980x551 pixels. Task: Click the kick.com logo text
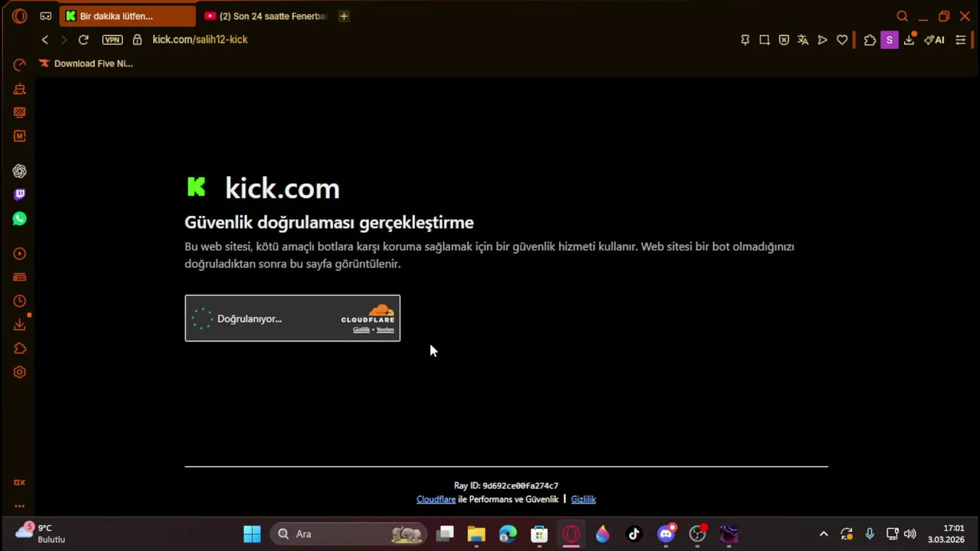(282, 188)
